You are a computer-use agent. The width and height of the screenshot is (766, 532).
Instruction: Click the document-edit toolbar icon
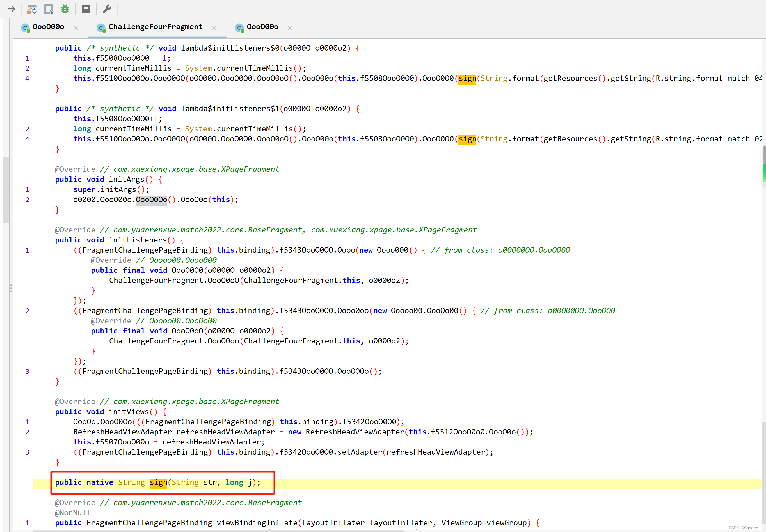click(48, 9)
